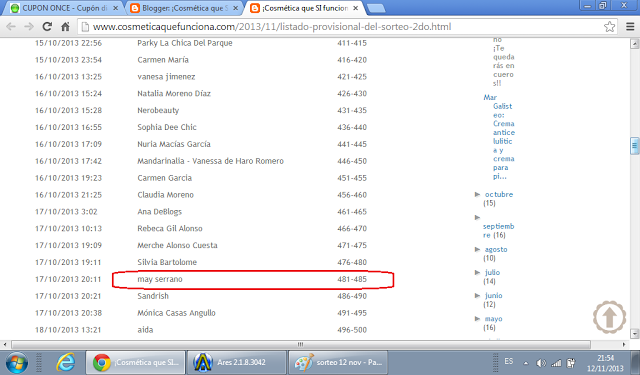Screen dimensions: 640x375
Task: Click the name 'Silvia Bartolome'
Action: 167,262
